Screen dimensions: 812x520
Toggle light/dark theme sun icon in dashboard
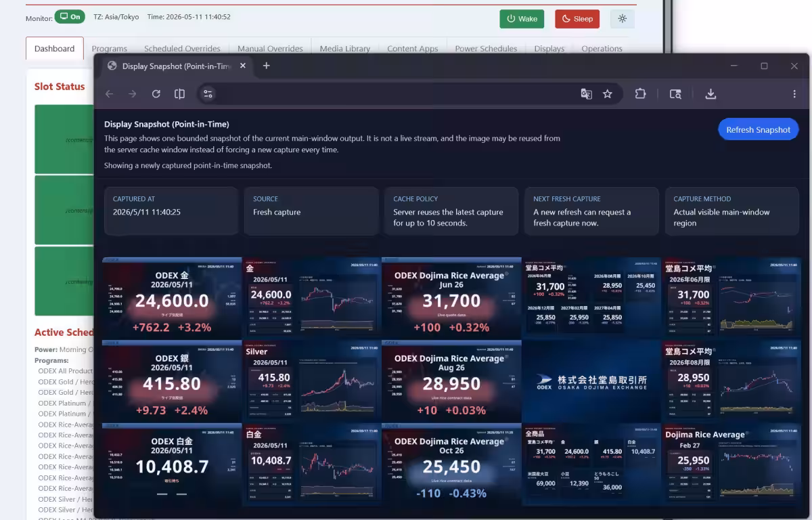click(623, 19)
